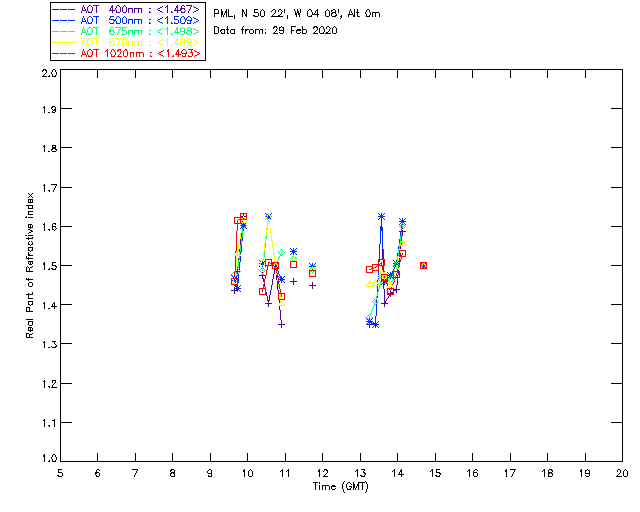The height and width of the screenshot is (512, 640).
Task: Click the y-axis tick label 1.5
Action: 49,266
